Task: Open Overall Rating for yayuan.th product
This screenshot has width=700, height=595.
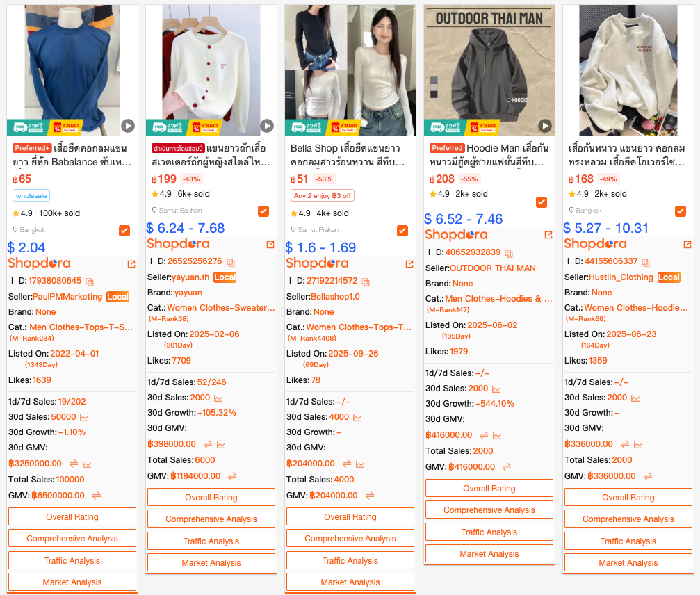Action: (211, 497)
